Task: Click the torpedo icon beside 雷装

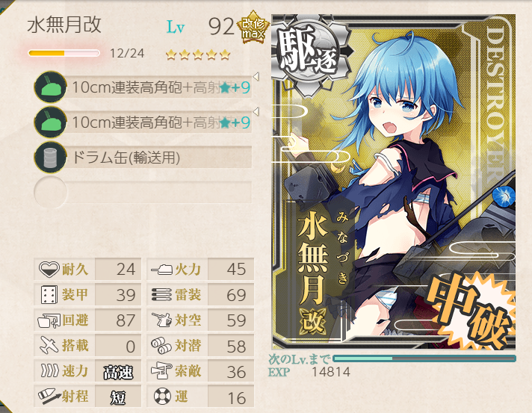Action: point(162,295)
